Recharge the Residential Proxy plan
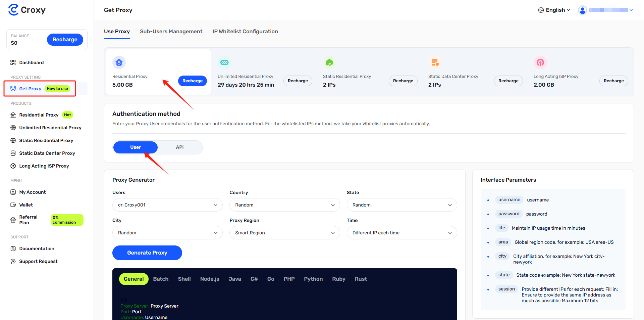This screenshot has height=320, width=644. coord(193,81)
